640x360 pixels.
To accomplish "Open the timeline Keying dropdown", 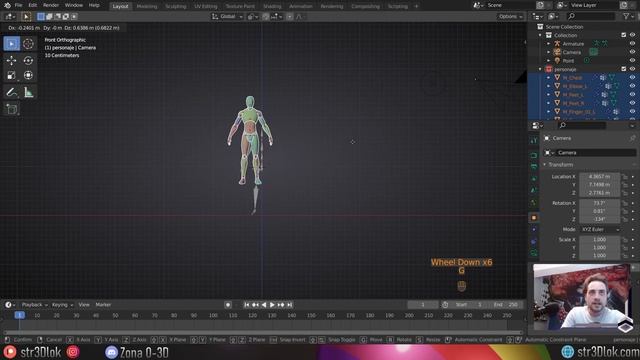I will [x=62, y=305].
